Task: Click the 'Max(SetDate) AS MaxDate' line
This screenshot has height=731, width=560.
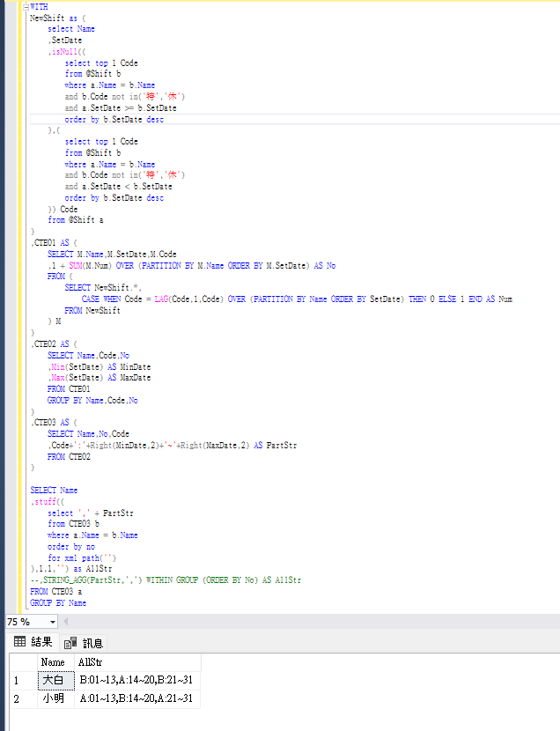Action: click(x=99, y=377)
